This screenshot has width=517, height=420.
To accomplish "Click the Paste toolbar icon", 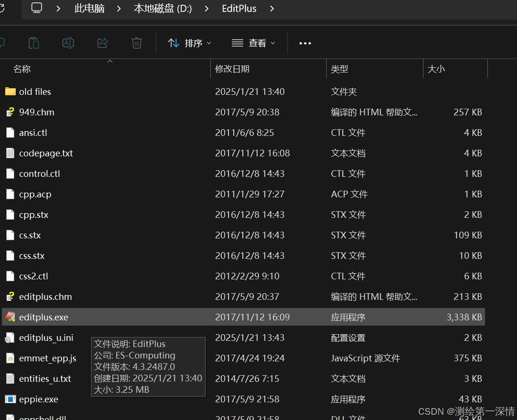I will coord(34,43).
